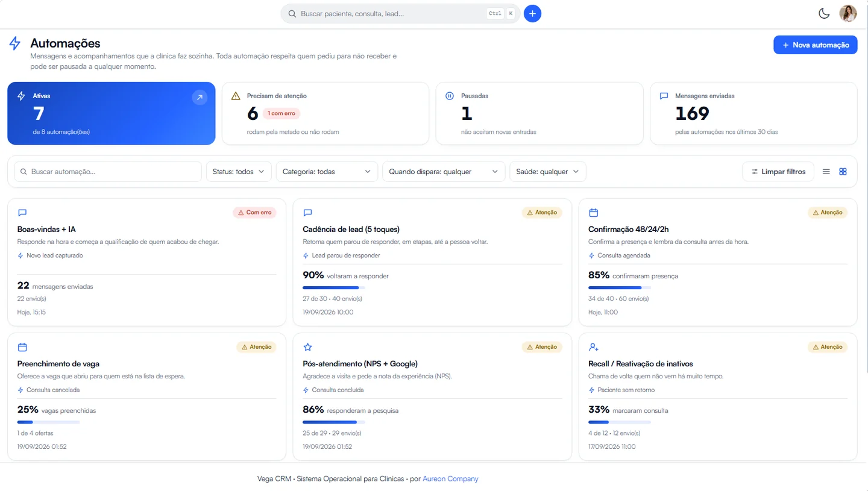This screenshot has width=868, height=491.
Task: Click the Com erro badge on Boas-vindas card
Action: 254,213
